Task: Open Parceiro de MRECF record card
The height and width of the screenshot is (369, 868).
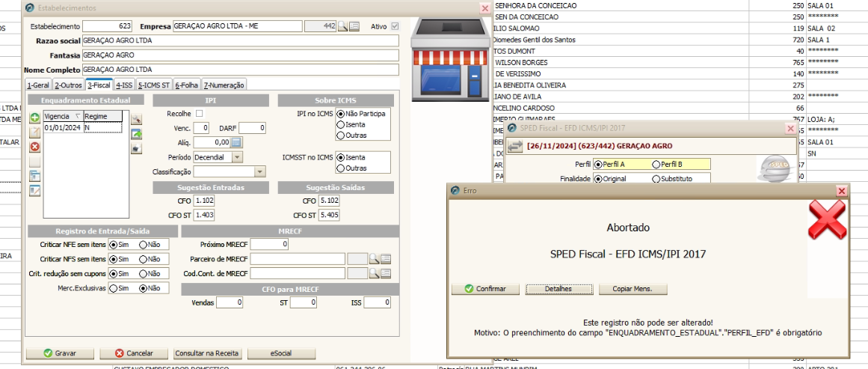Action: (386, 259)
